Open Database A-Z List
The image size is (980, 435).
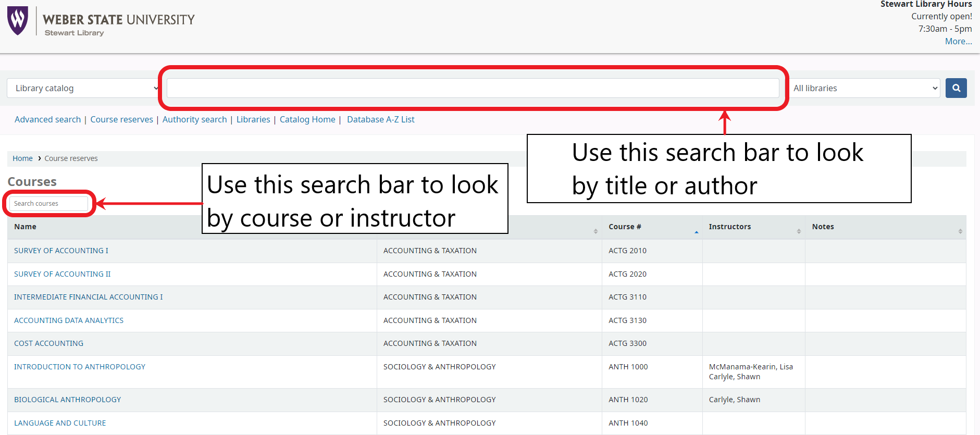[380, 119]
